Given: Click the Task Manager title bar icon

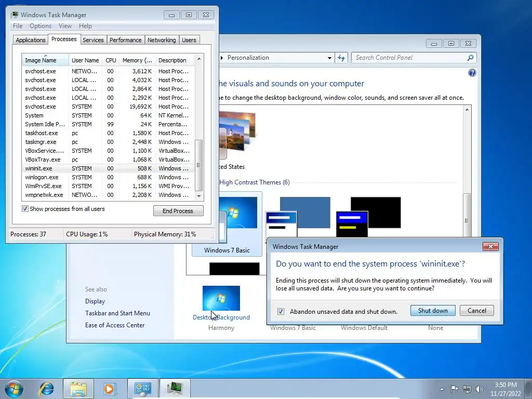Looking at the screenshot, I should [x=14, y=15].
